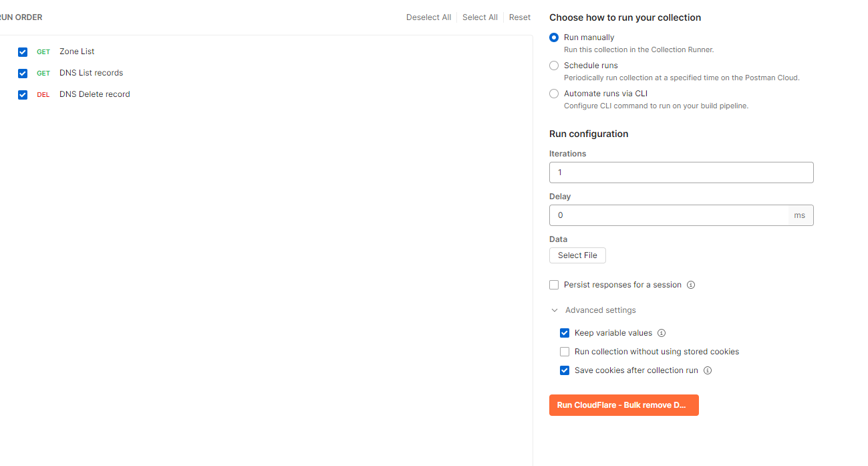Click the Delay value field
Viewport: 868px width, 466px height.
[x=668, y=215]
